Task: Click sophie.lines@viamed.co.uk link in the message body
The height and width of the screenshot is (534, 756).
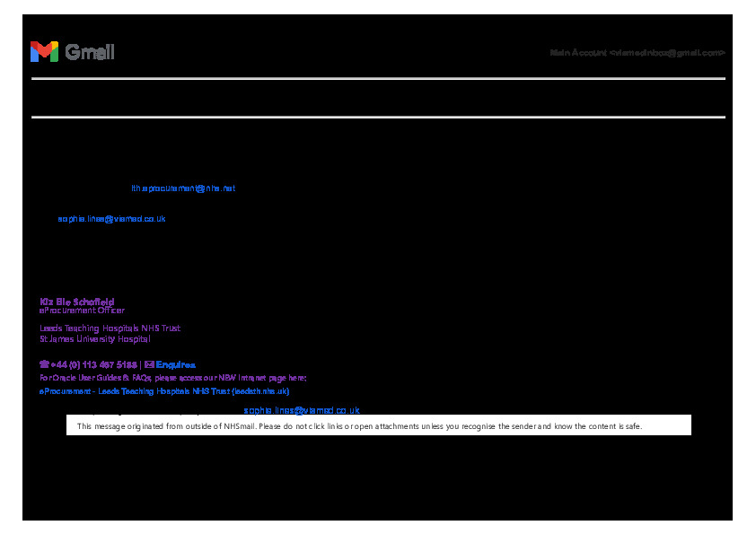Action: click(x=111, y=219)
